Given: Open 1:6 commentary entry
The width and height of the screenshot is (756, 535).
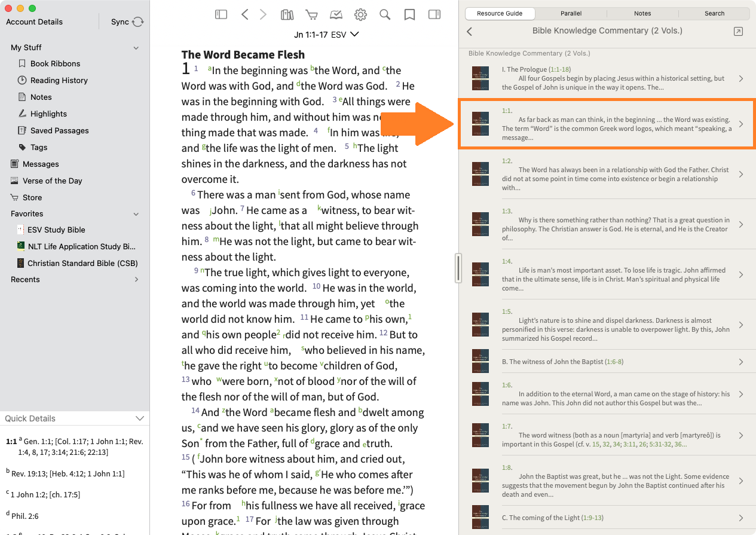Looking at the screenshot, I should [607, 394].
